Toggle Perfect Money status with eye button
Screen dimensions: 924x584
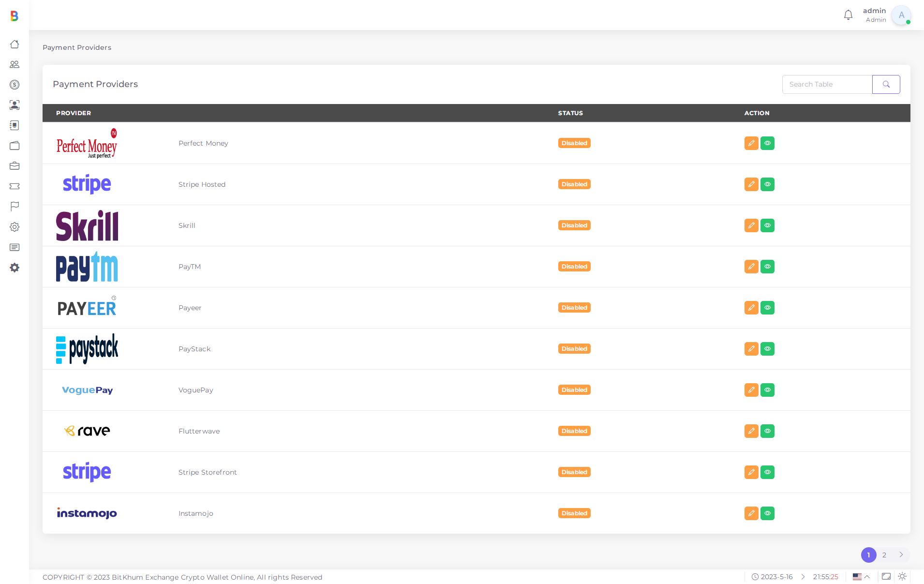[767, 143]
